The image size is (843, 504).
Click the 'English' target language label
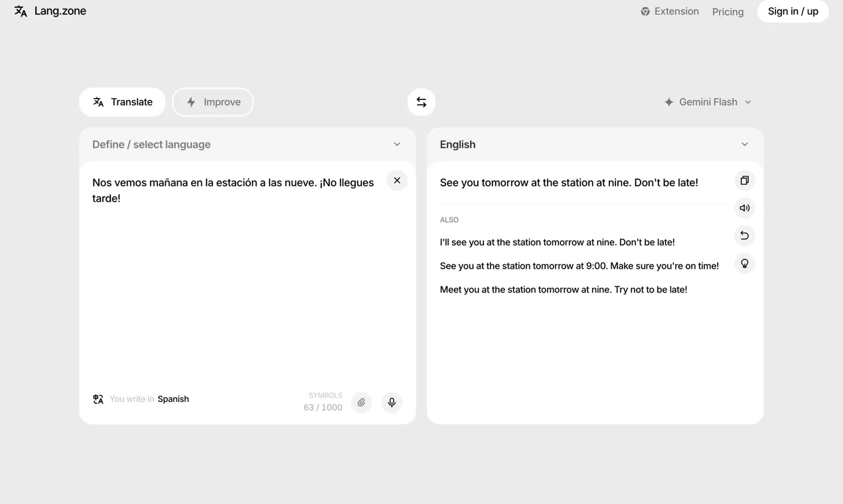(x=458, y=145)
